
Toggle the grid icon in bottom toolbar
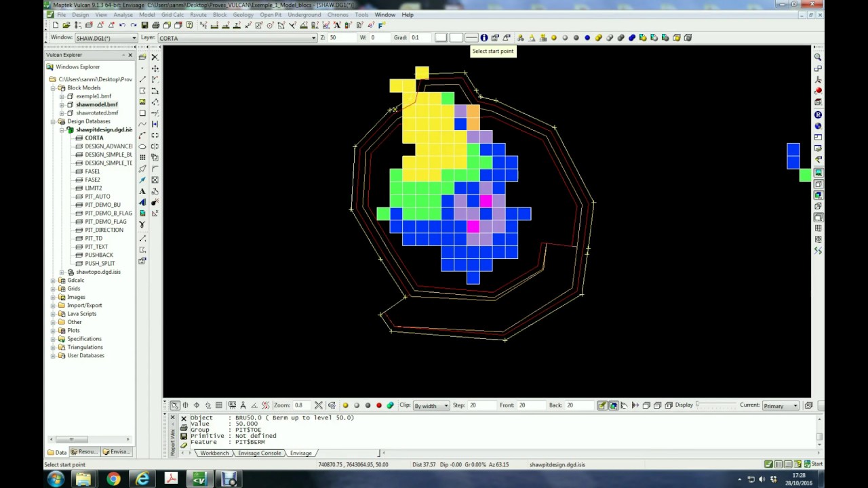pos(218,405)
